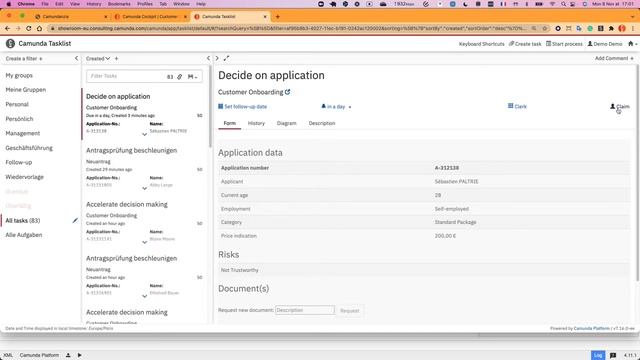
Task: Open the Created sorting dropdown
Action: point(98,58)
